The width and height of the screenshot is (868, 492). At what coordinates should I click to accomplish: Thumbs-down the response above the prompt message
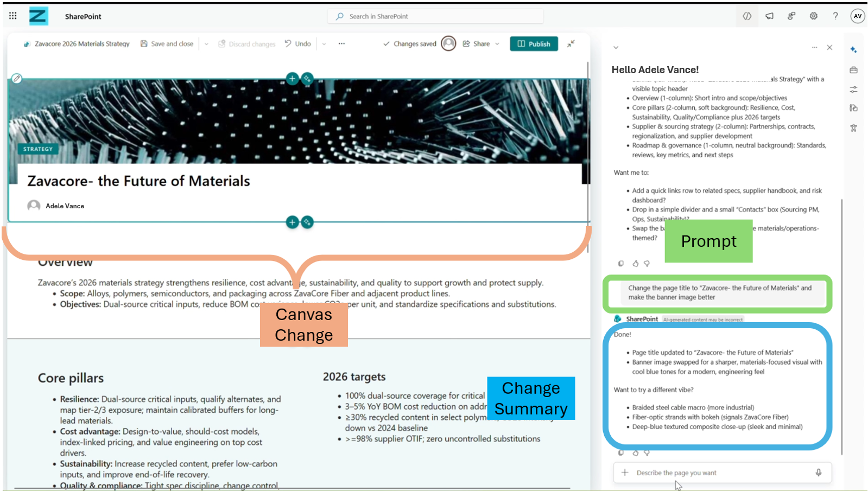coord(647,264)
